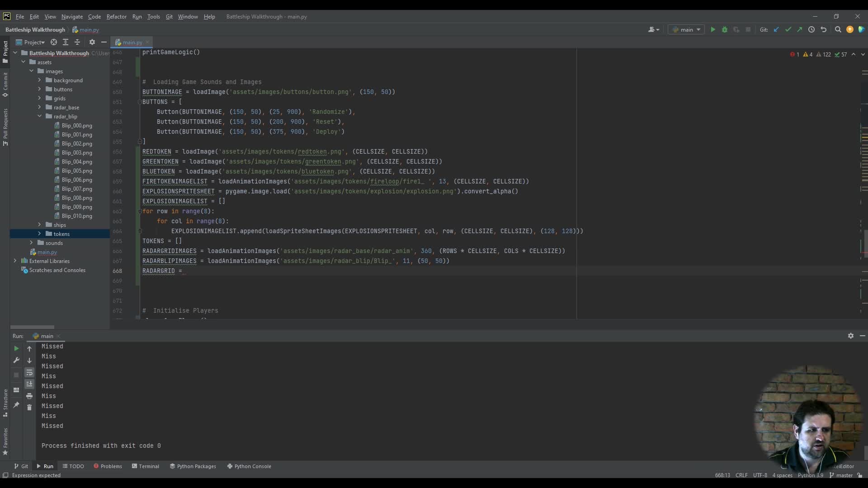
Task: Click Python 3.9 in the status bar
Action: point(811,475)
